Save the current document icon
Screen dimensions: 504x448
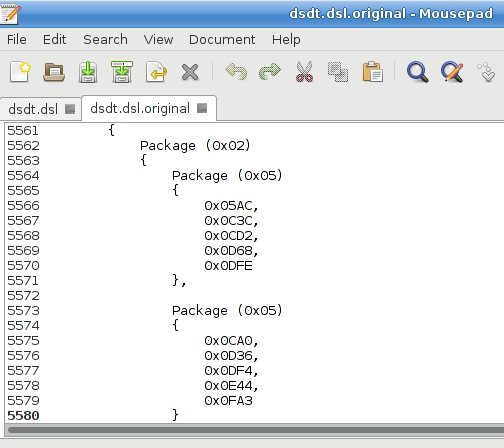click(88, 72)
